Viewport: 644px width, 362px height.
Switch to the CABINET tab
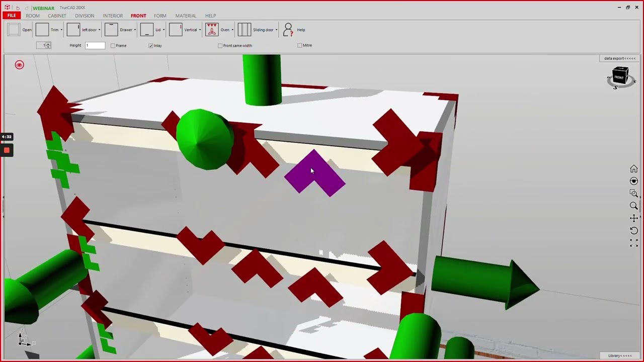point(57,16)
